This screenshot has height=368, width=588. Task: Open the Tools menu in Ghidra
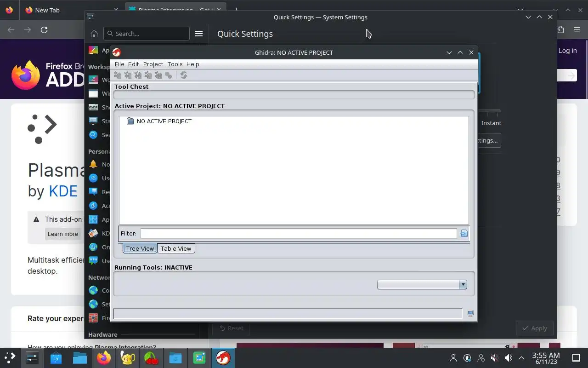coord(175,64)
